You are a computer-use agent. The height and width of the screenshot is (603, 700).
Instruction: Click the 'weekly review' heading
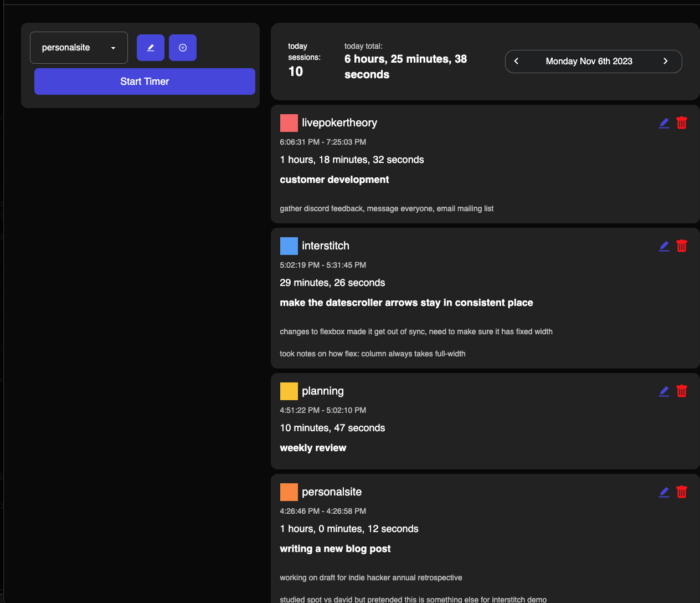(x=313, y=448)
